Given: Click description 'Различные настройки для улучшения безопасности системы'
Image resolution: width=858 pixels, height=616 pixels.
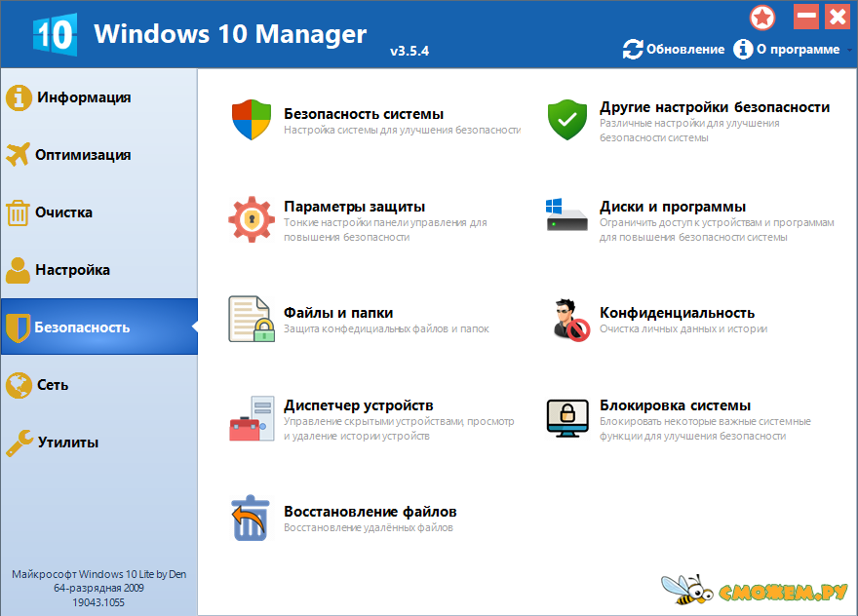Looking at the screenshot, I should [x=689, y=131].
